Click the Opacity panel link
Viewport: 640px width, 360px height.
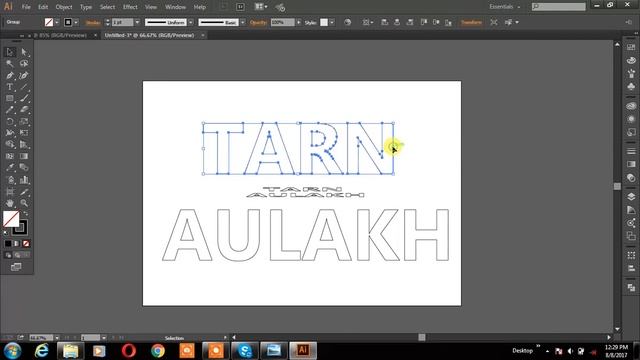[x=258, y=23]
